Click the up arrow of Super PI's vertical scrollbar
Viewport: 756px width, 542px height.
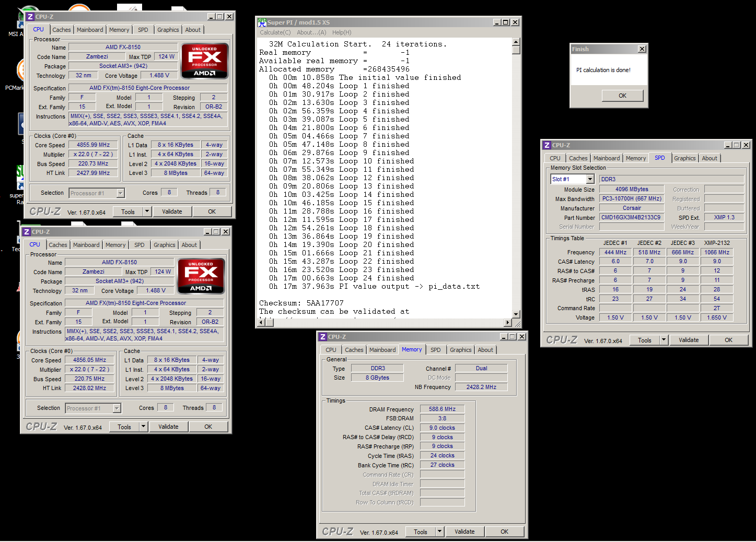tap(516, 42)
